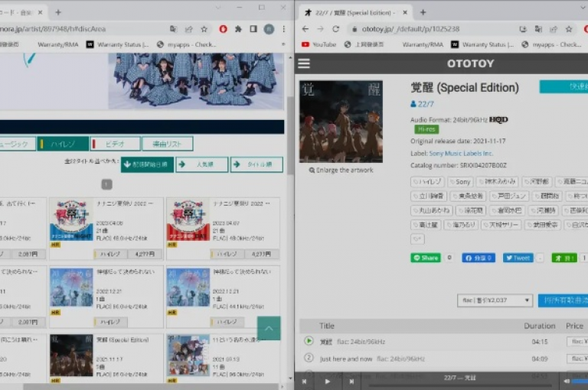
Task: Toggle side panel icon in mora window
Action: pyautogui.click(x=253, y=29)
